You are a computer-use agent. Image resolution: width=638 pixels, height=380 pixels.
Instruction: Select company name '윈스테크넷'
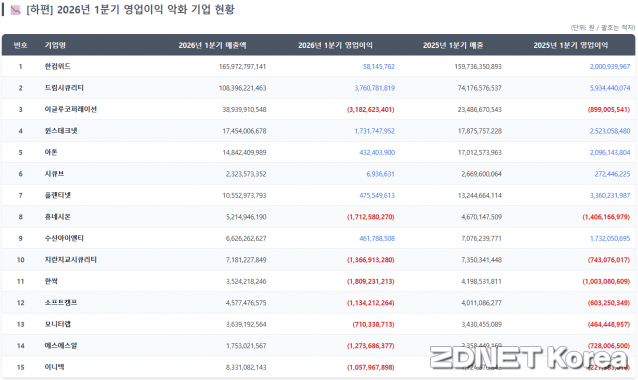point(61,131)
